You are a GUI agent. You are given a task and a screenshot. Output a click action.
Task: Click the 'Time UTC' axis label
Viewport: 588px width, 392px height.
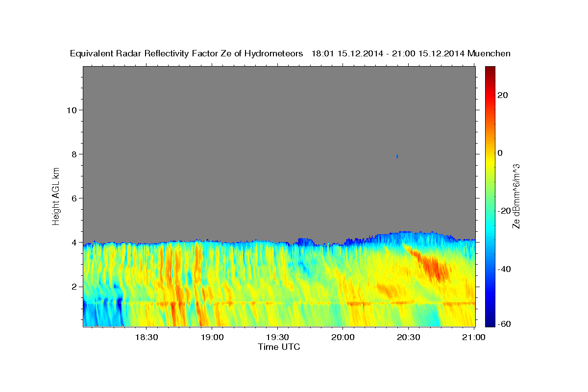(x=279, y=347)
